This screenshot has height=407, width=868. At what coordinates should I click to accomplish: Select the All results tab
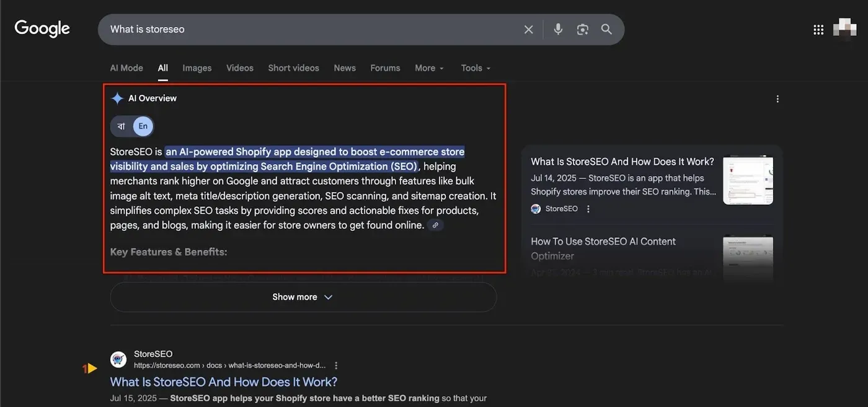(x=162, y=68)
